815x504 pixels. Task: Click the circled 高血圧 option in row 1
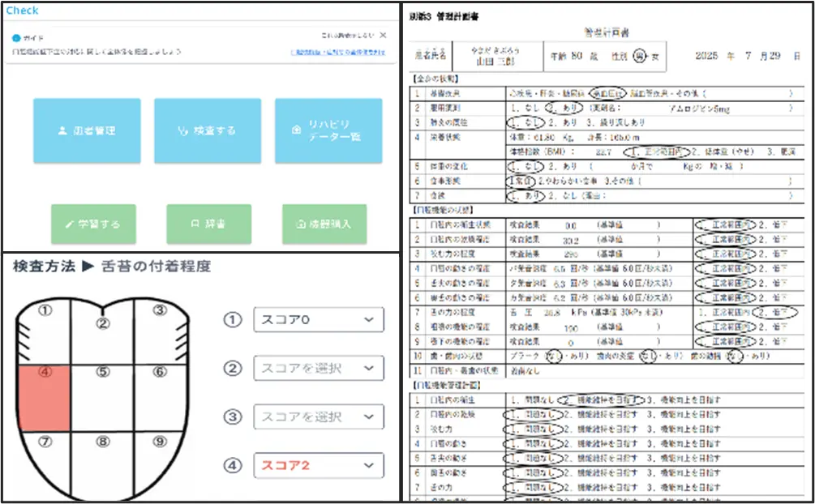pyautogui.click(x=607, y=93)
